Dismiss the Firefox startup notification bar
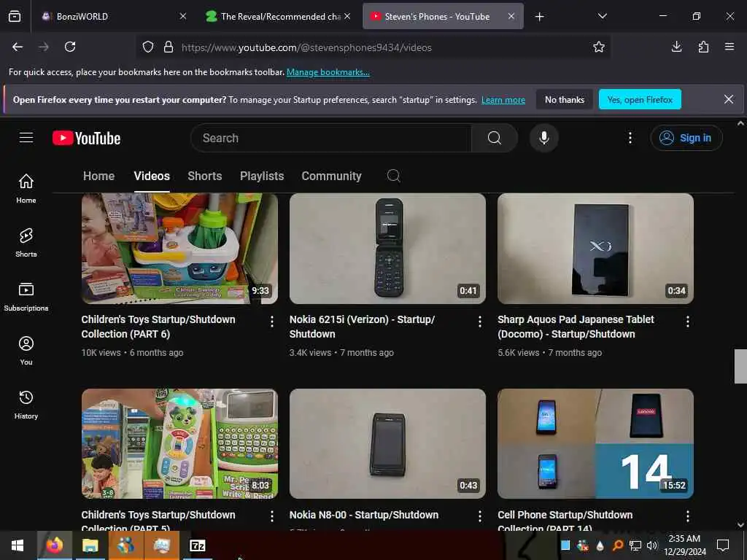The height and width of the screenshot is (560, 747). pos(729,99)
